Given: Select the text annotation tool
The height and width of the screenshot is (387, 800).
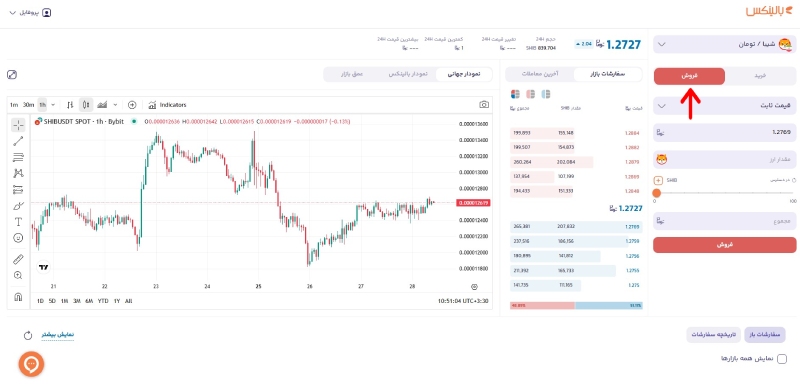Looking at the screenshot, I should (18, 222).
